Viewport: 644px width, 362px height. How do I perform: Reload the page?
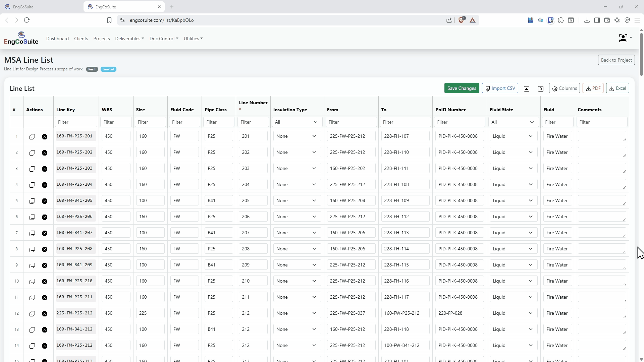[x=27, y=20]
